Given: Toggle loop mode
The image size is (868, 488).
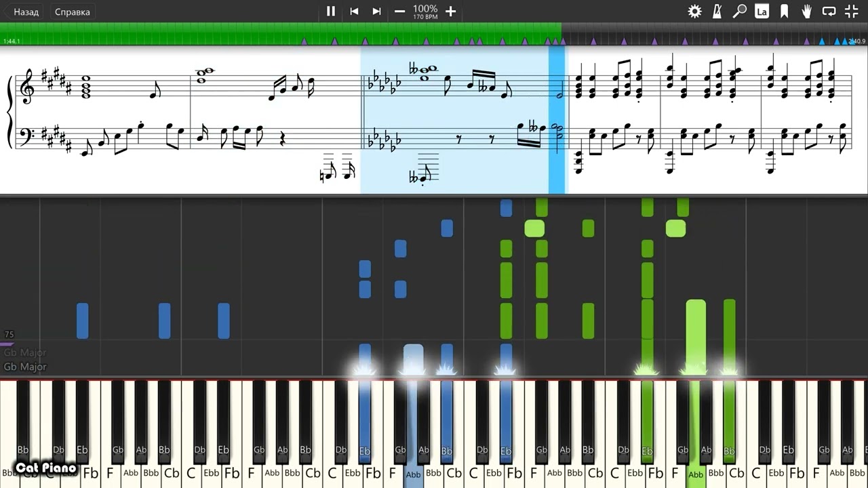Looking at the screenshot, I should (x=829, y=11).
